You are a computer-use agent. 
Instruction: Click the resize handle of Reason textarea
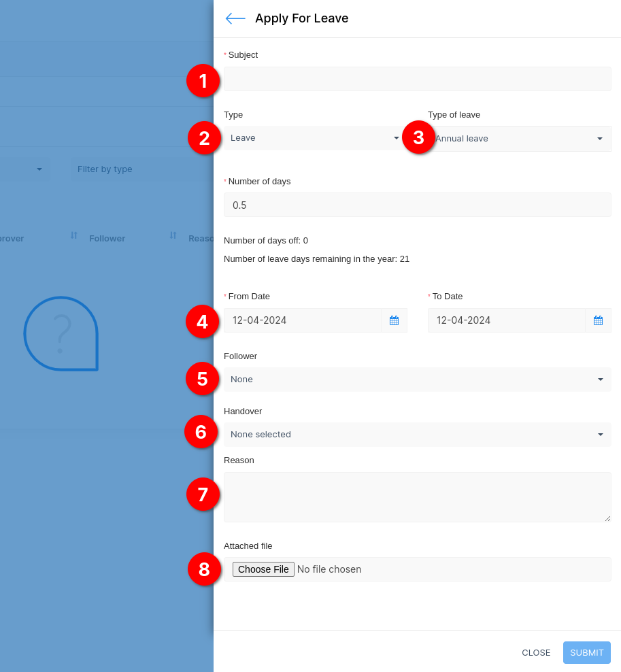(607, 518)
